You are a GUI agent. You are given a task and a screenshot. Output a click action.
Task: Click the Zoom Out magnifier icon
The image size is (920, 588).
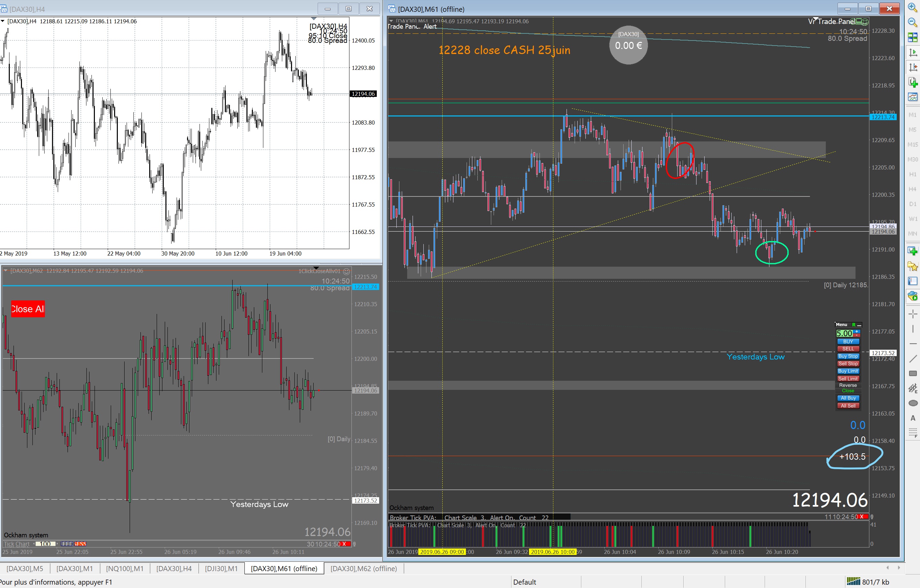coord(912,22)
